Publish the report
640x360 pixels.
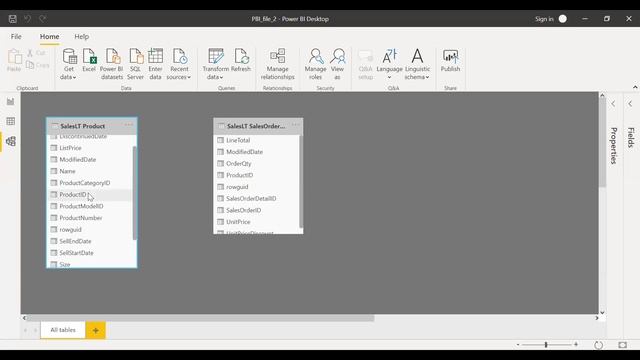coord(450,60)
